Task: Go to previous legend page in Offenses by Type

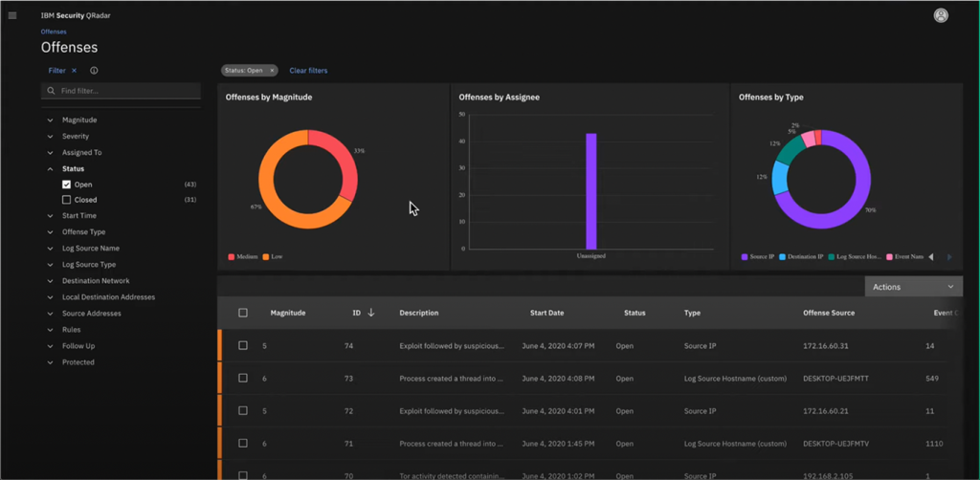Action: (931, 256)
